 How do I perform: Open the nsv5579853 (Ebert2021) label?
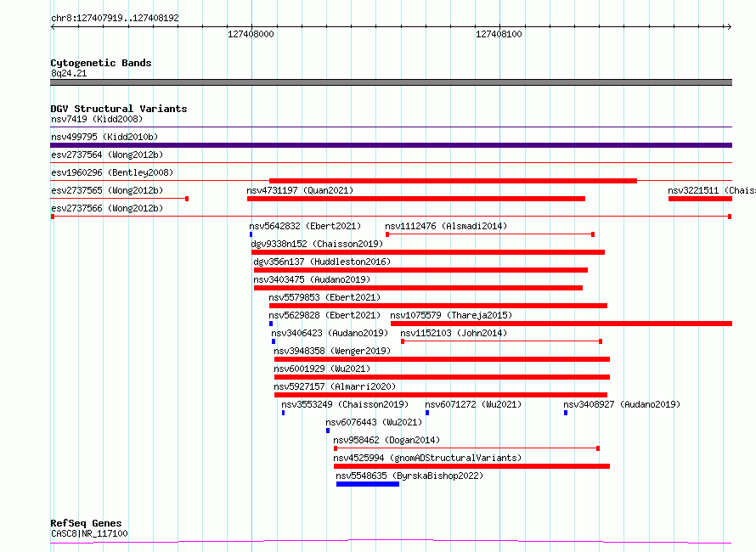tap(324, 297)
